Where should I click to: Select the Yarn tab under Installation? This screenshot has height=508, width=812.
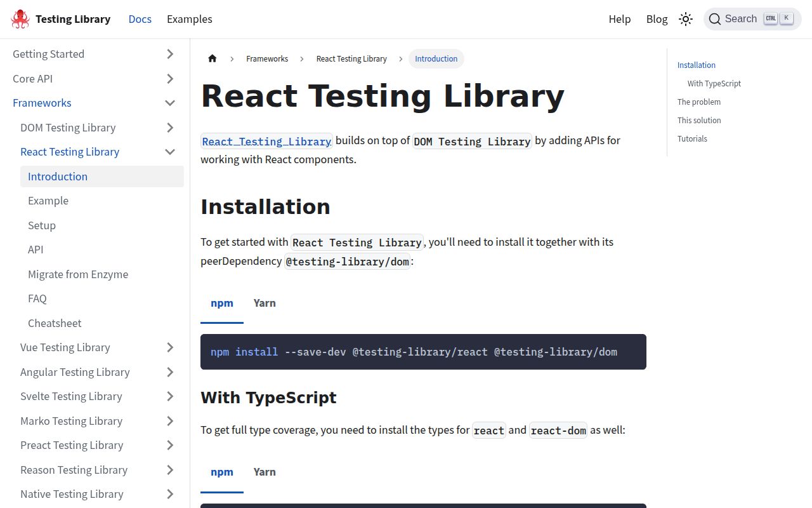click(265, 303)
